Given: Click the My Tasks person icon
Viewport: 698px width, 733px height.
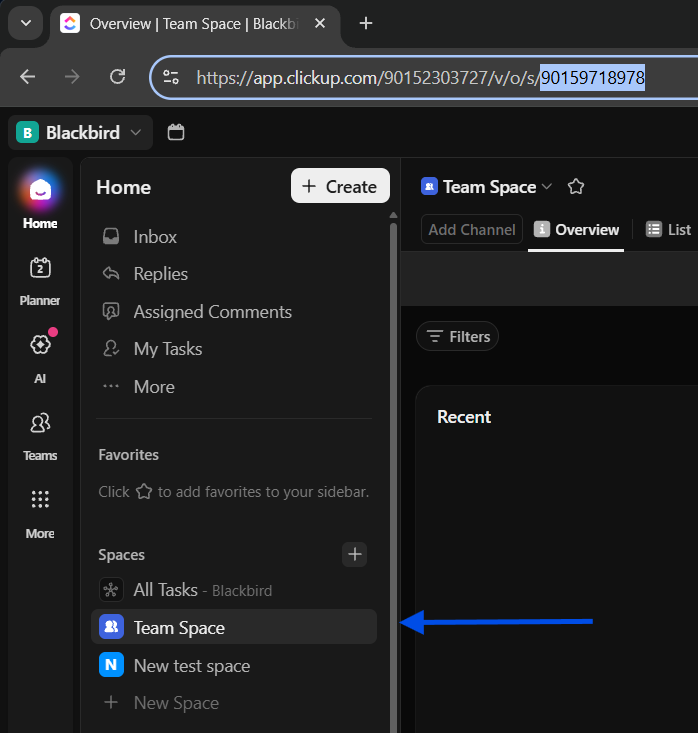Looking at the screenshot, I should point(111,349).
